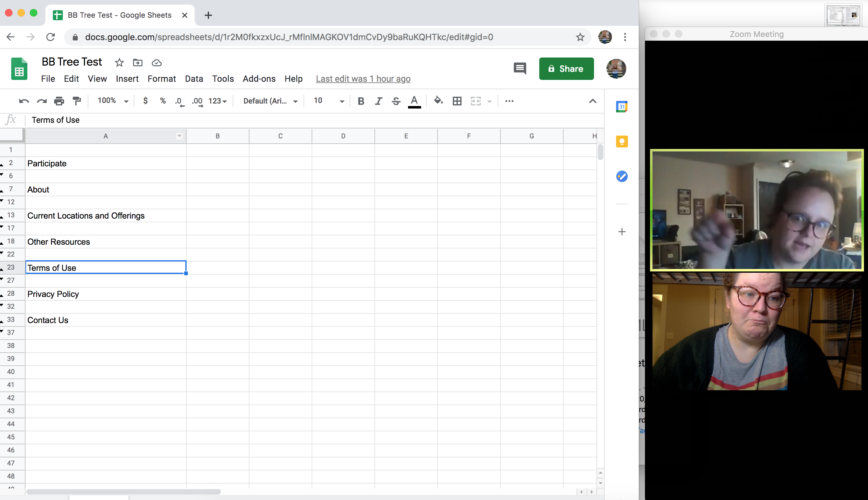Open column A filter dropdown
Screen dimensions: 868x500
pos(179,136)
